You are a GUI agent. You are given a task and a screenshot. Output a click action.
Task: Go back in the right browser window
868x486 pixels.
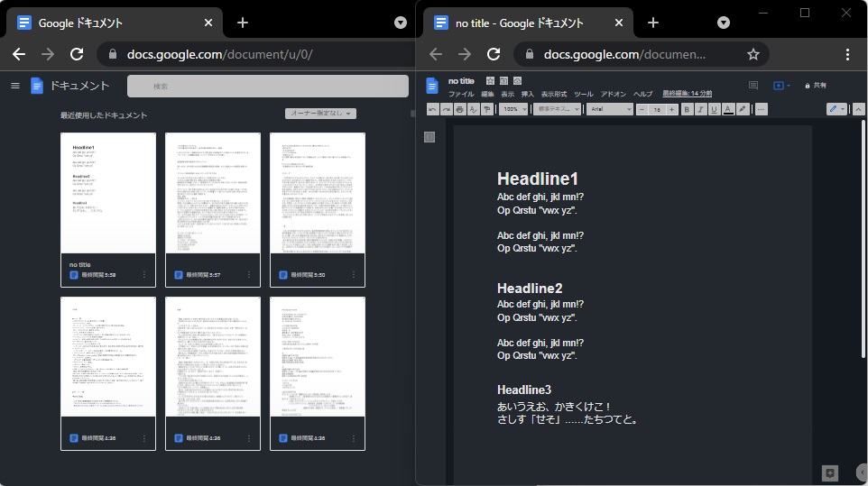click(x=436, y=54)
